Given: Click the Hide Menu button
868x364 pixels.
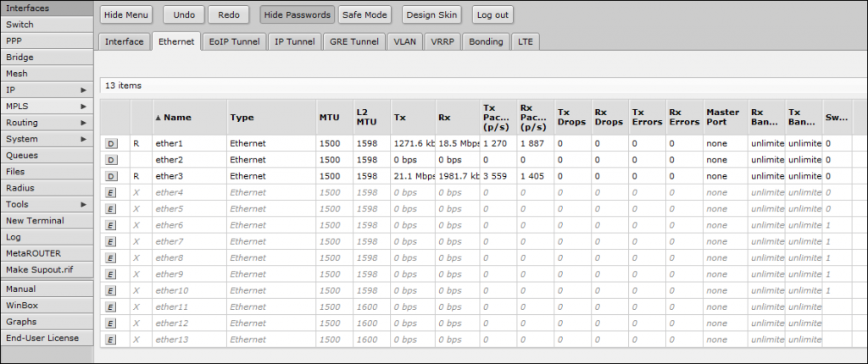Looking at the screenshot, I should coord(125,15).
